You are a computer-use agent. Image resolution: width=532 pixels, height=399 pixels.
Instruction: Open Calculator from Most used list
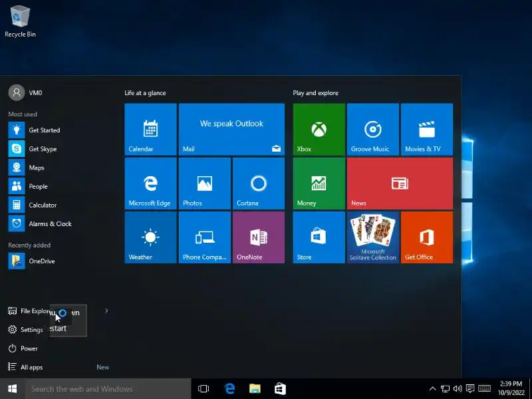59,205
